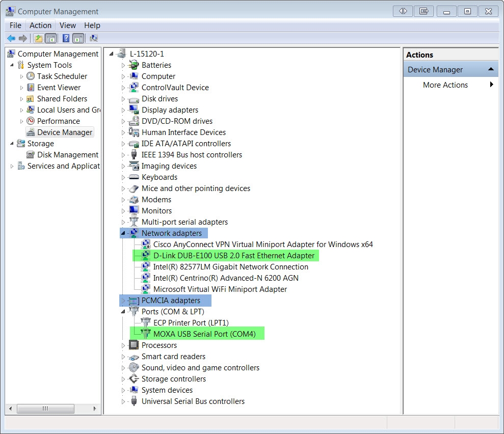Expand the Universal Serial Bus controllers node
The image size is (504, 434).
pyautogui.click(x=123, y=401)
